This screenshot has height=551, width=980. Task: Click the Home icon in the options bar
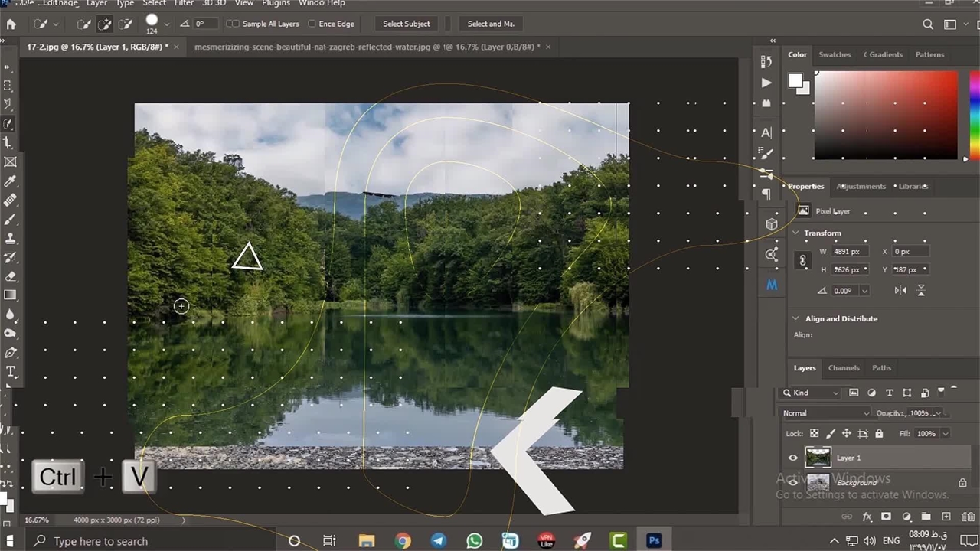coord(11,24)
